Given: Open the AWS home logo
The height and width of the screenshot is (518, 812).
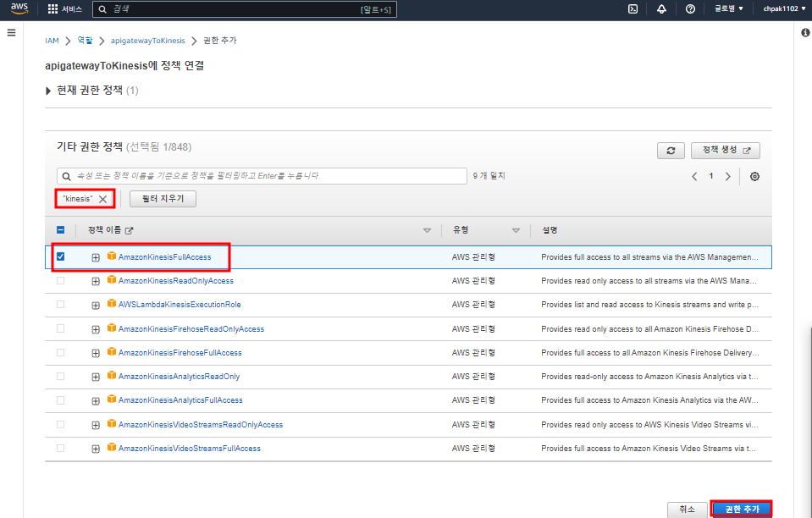Looking at the screenshot, I should click(x=19, y=8).
